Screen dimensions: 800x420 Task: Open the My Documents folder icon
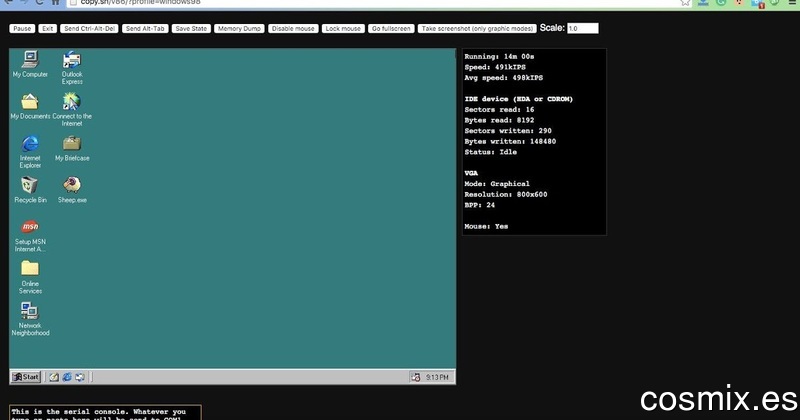tap(30, 106)
